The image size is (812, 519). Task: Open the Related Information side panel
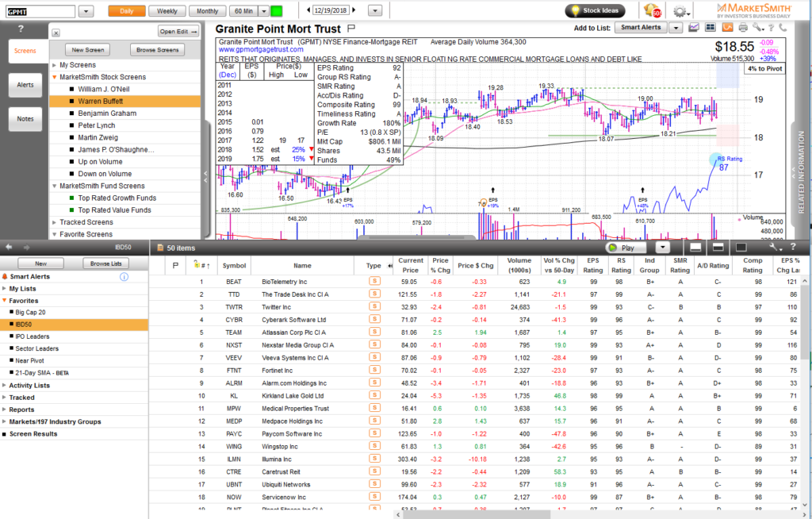pyautogui.click(x=801, y=171)
